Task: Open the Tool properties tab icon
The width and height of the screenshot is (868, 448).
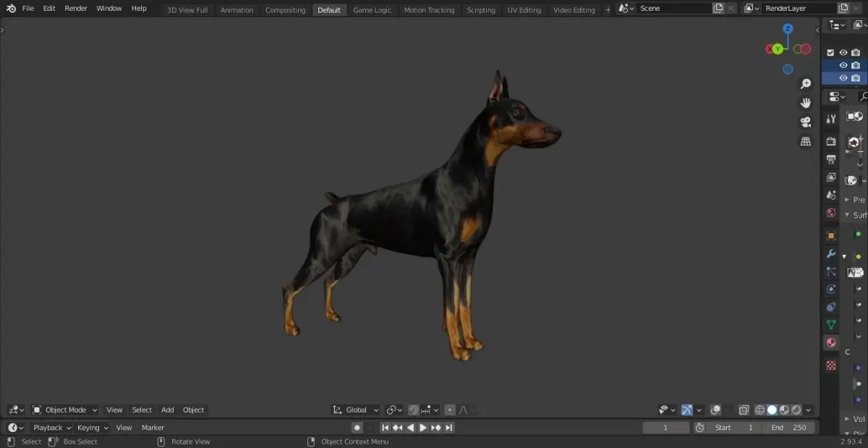Action: click(x=831, y=119)
